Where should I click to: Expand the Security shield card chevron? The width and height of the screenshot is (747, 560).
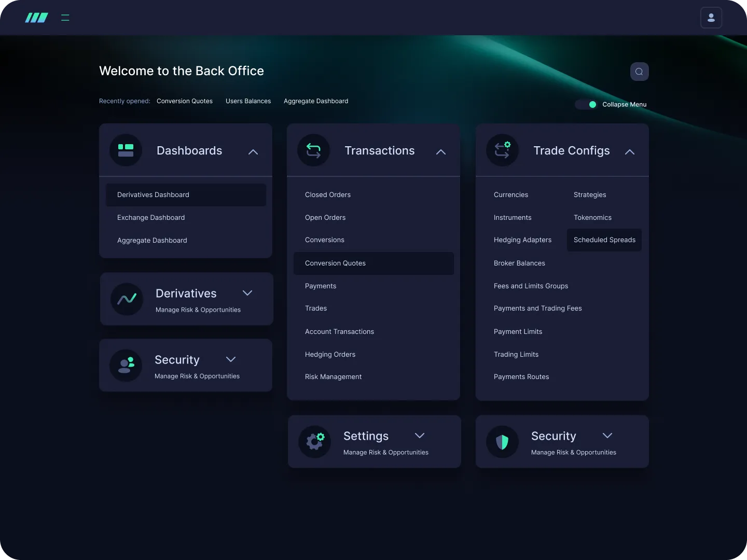[x=607, y=436]
